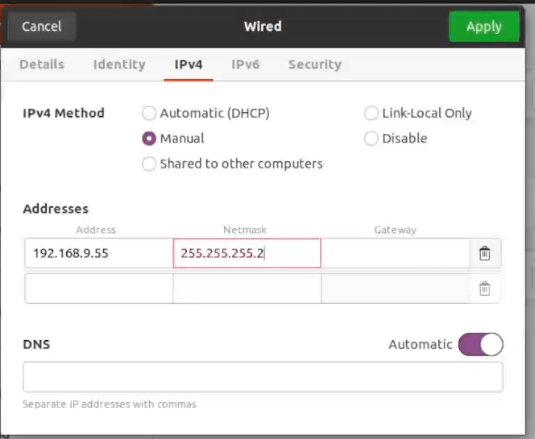Open the Security tab
535x439 pixels.
click(x=315, y=64)
